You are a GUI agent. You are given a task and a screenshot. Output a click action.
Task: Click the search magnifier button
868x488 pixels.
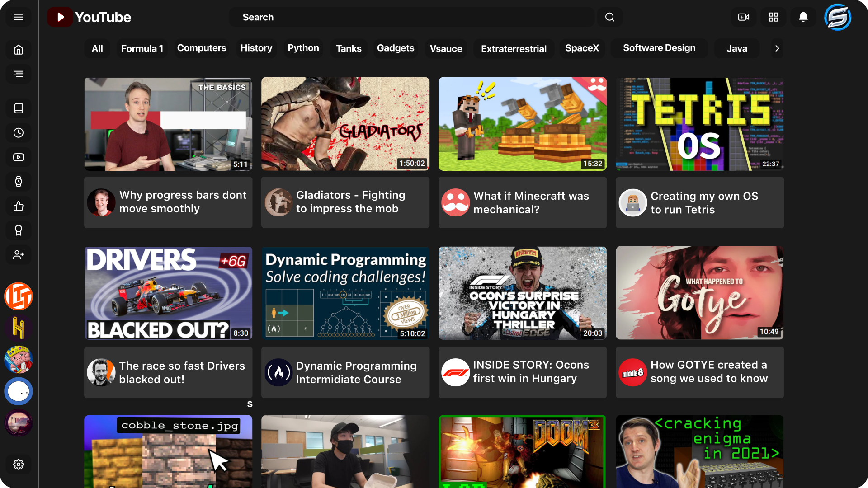coord(610,17)
